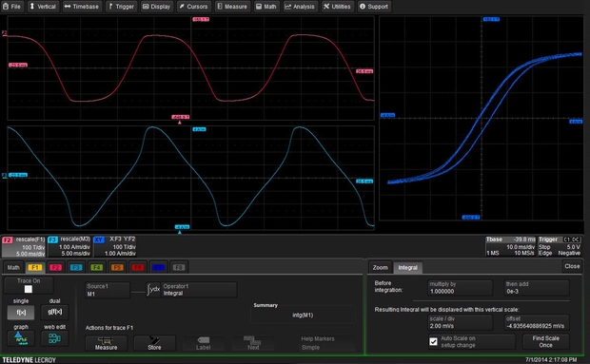Open the Timebase menu
Screen dimensions: 590x364
pyautogui.click(x=82, y=7)
